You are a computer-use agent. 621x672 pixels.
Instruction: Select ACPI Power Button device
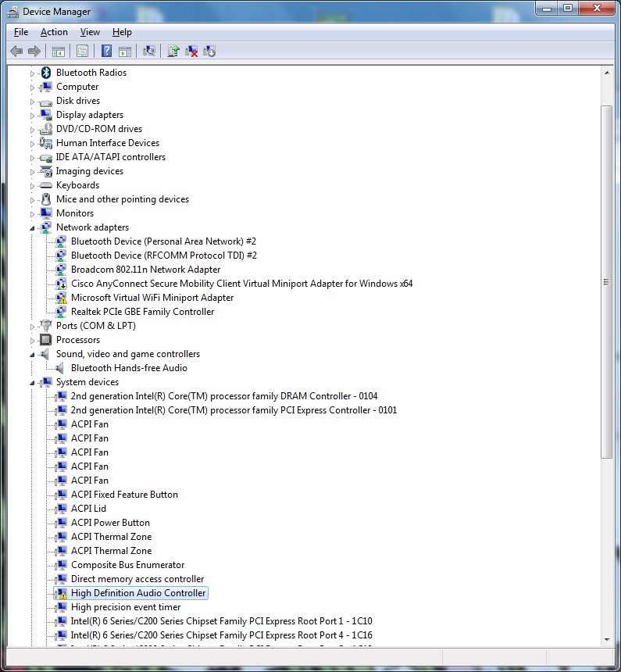pos(111,523)
